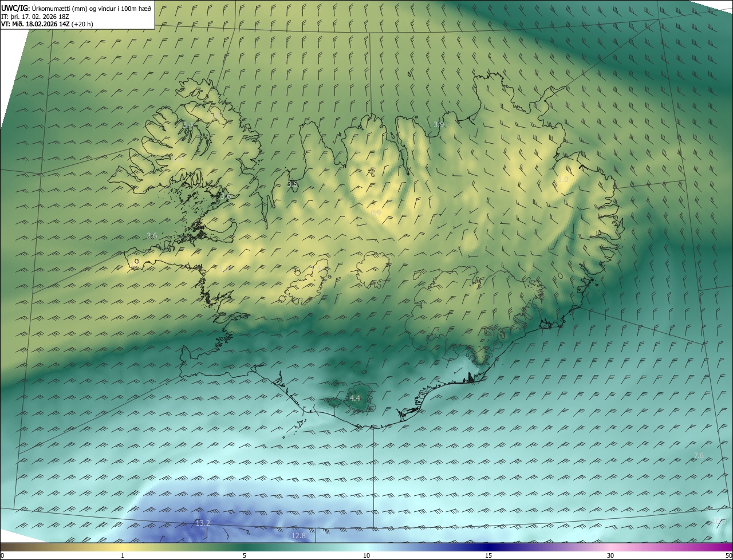Click the 3.9 value on the north coast

(439, 124)
